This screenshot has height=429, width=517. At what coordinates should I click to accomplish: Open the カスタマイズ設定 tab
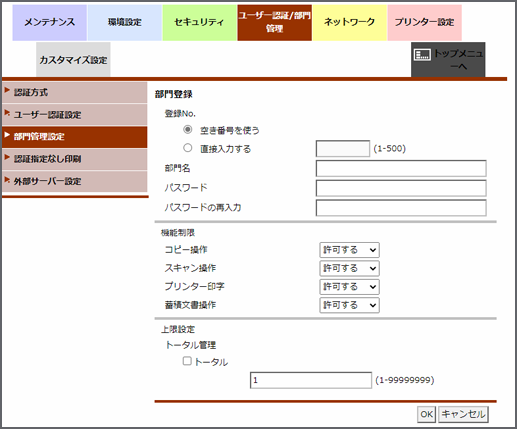click(73, 59)
